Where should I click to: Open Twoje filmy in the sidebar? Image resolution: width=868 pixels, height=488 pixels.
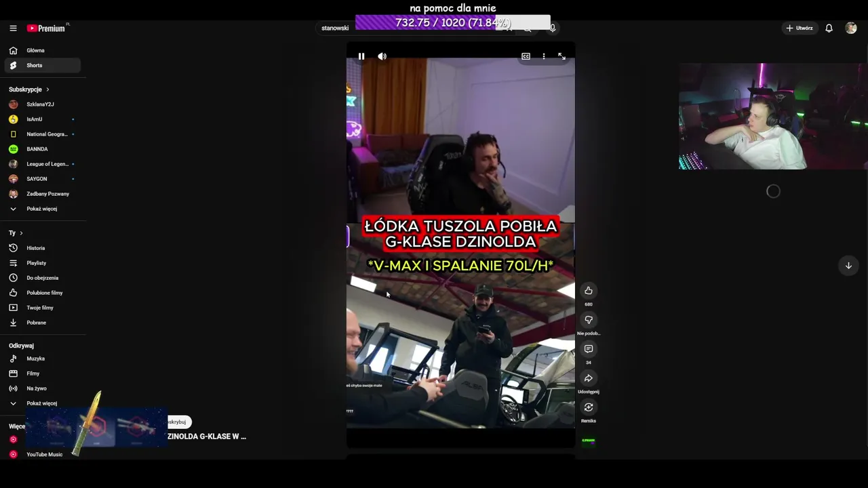tap(42, 308)
